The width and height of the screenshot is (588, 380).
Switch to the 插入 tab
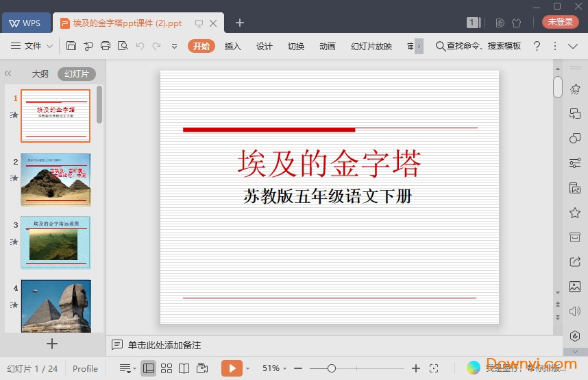pos(232,46)
